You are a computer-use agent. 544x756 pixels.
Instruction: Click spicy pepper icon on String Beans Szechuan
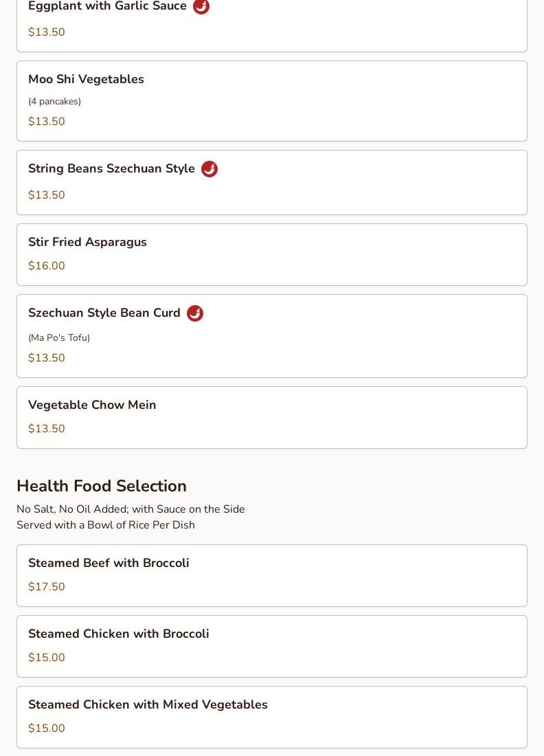[x=209, y=169]
